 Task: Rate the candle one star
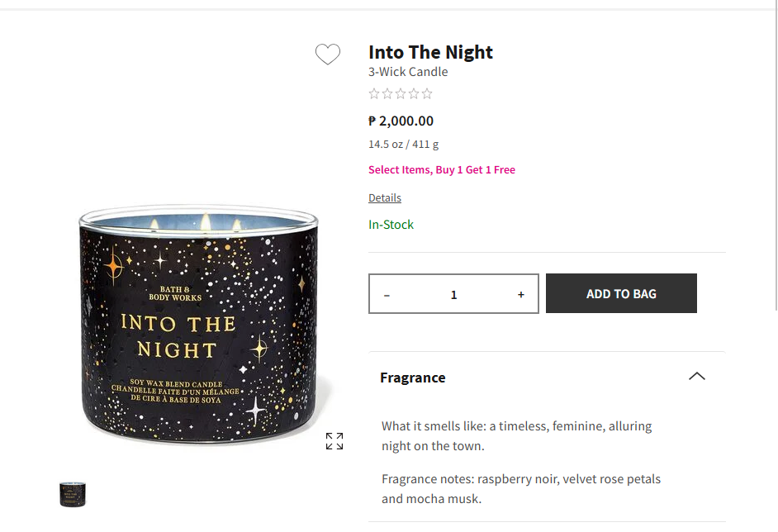pyautogui.click(x=374, y=94)
